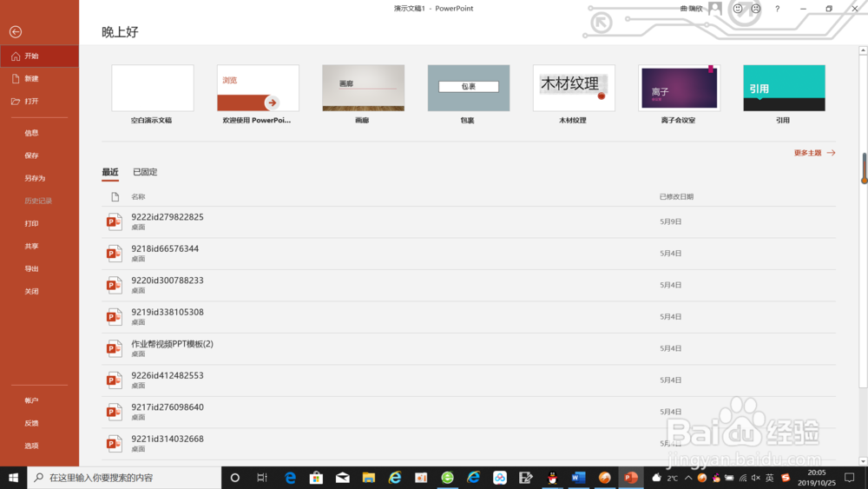The height and width of the screenshot is (489, 868).
Task: Open the 信息 page
Action: 31,133
